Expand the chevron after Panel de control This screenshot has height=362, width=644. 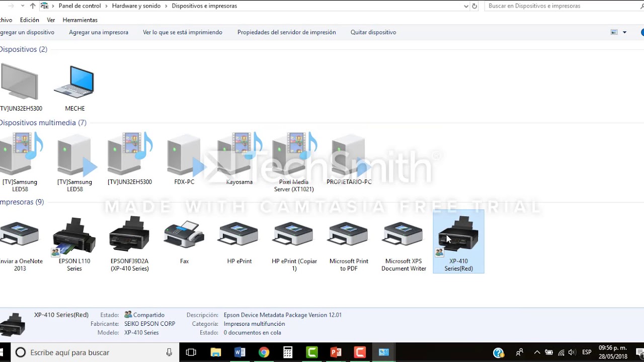coord(106,6)
